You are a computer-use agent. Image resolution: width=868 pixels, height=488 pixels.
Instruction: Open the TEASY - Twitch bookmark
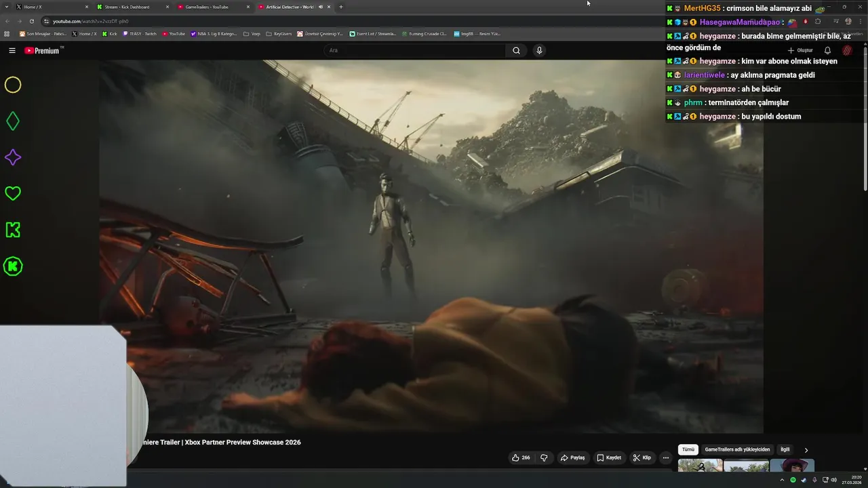(x=139, y=33)
